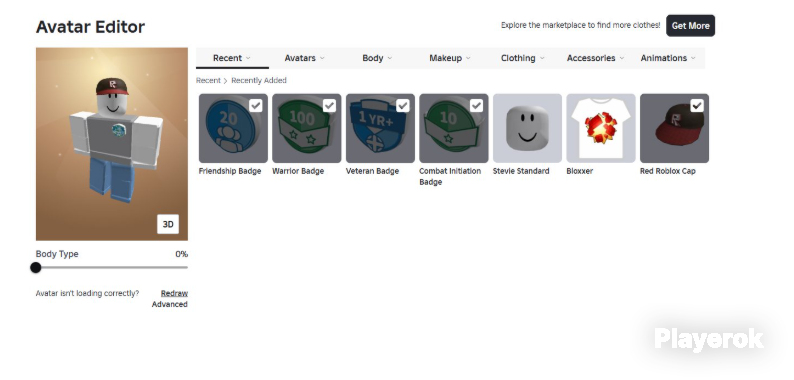This screenshot has width=794, height=380.
Task: Equip the Bloxxer t-shirt
Action: [x=601, y=128]
